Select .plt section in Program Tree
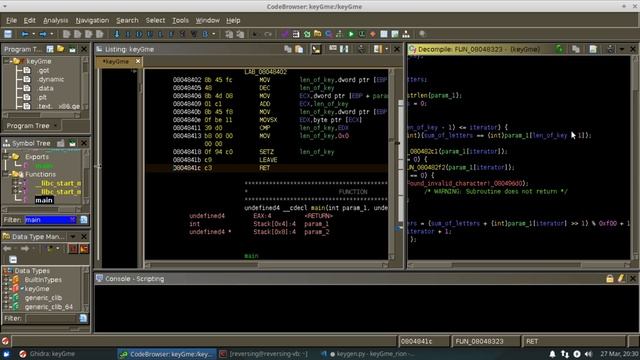 tap(42, 97)
